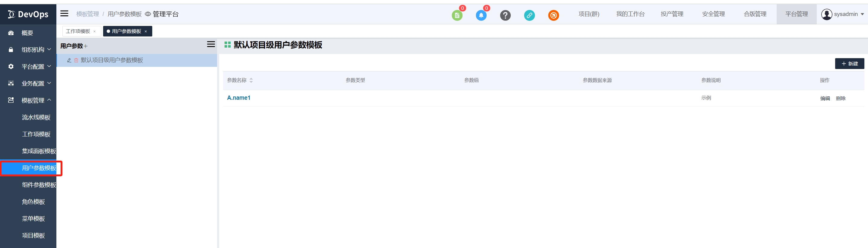Collapse the 模板管理 menu chevron
This screenshot has width=868, height=248.
coord(49,100)
